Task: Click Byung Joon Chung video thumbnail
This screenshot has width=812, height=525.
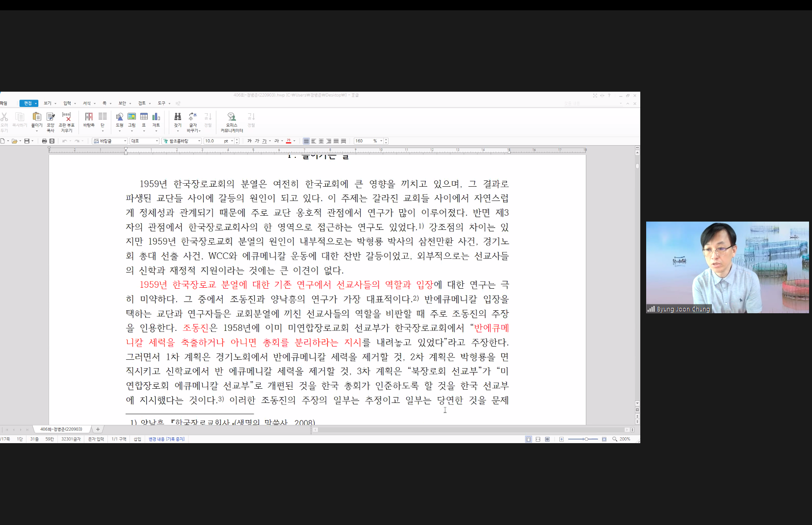Action: tap(728, 267)
